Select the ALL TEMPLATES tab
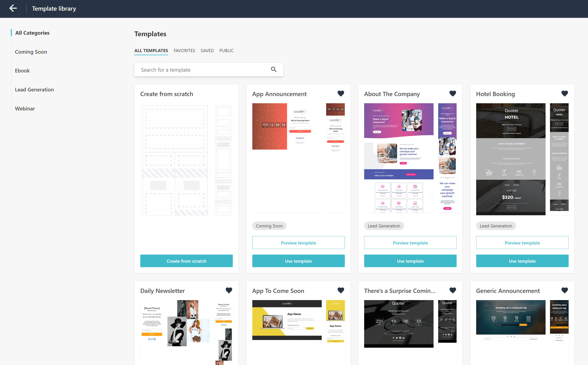Image resolution: width=588 pixels, height=365 pixels. [151, 50]
